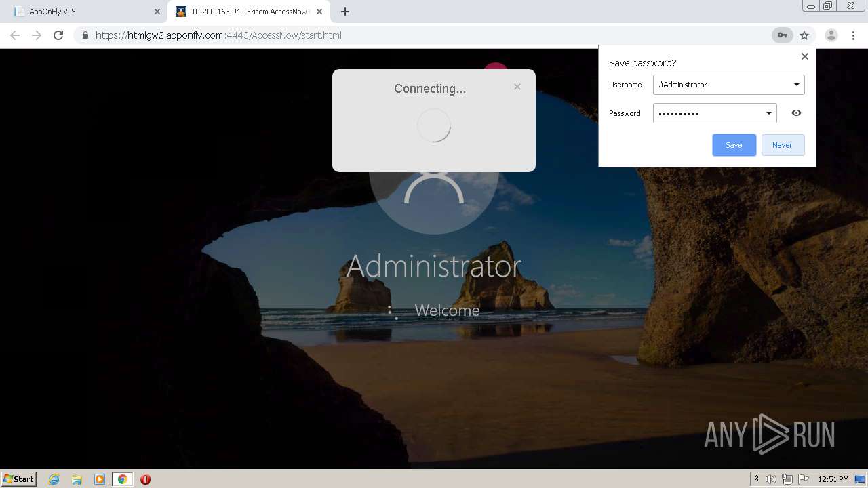Viewport: 868px width, 488px height.
Task: Click the address bar URL
Action: pyautogui.click(x=218, y=35)
